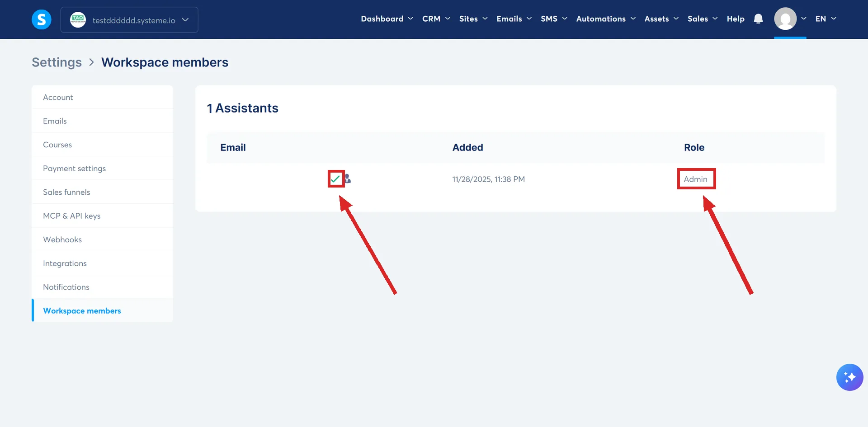
Task: Expand the CRM menu
Action: point(436,19)
